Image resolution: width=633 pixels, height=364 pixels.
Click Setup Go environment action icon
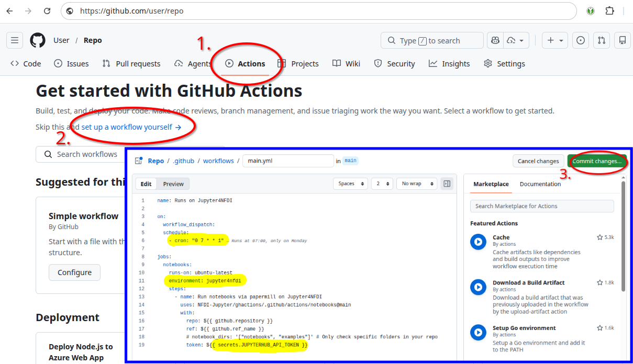[477, 332]
